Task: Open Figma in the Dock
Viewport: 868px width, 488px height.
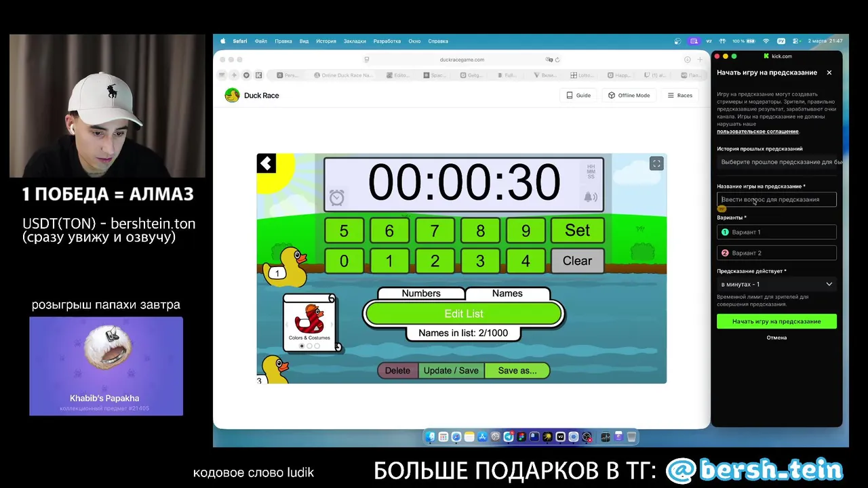Action: tap(521, 436)
